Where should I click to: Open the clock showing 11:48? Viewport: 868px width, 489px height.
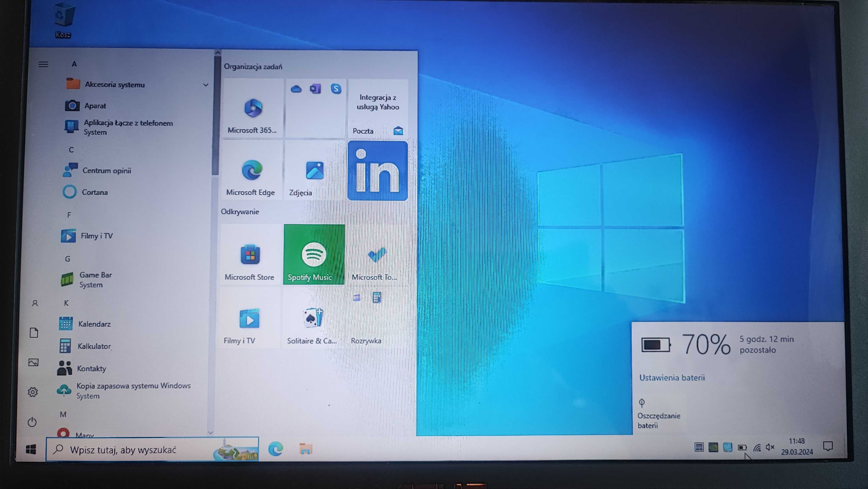[797, 446]
